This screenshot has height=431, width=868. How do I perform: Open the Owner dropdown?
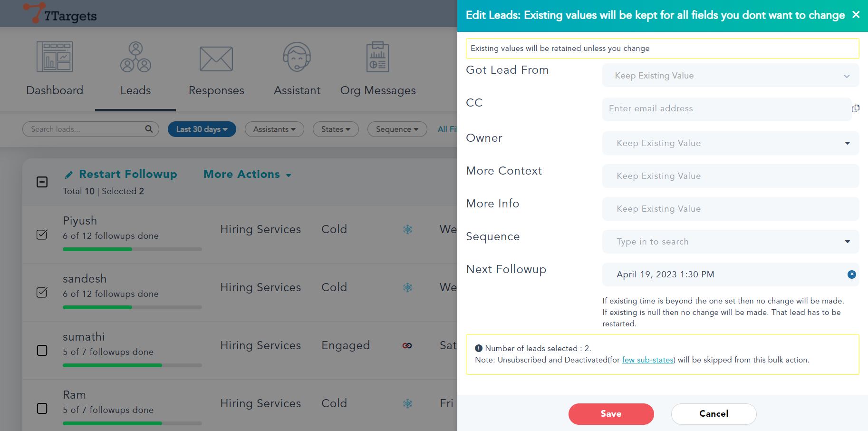point(730,143)
